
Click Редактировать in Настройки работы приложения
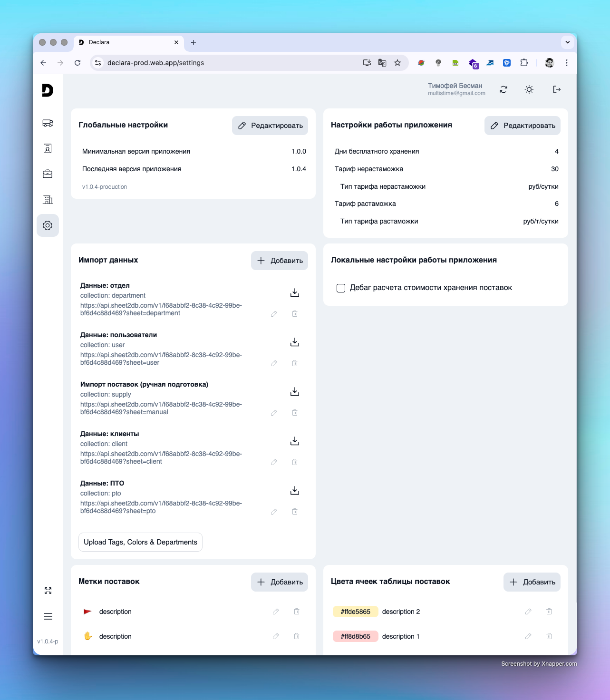523,126
